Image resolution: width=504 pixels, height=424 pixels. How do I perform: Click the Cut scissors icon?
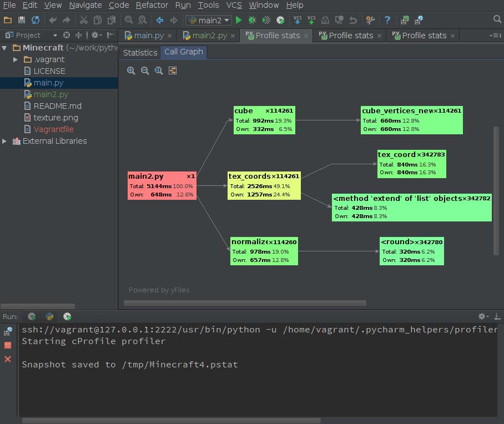coord(83,20)
